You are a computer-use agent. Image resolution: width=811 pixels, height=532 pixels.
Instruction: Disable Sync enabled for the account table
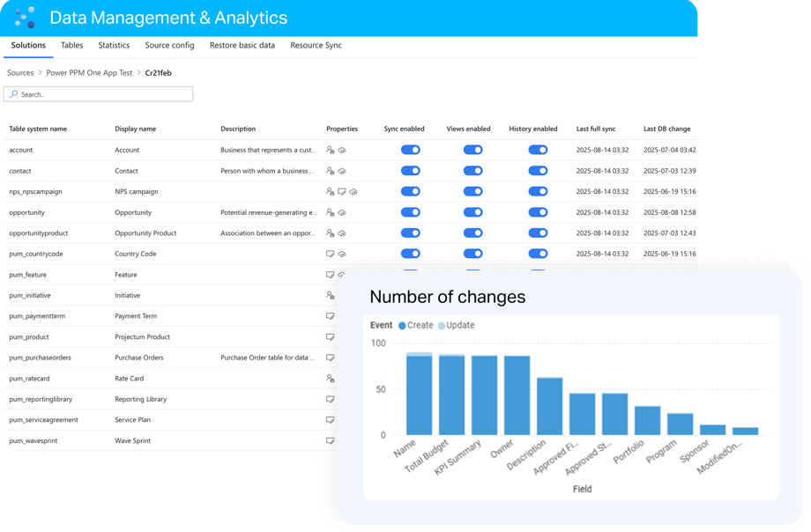point(410,150)
